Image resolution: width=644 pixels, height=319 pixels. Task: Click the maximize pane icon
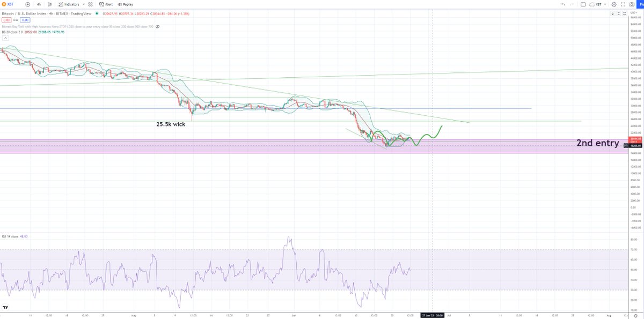[x=624, y=13]
